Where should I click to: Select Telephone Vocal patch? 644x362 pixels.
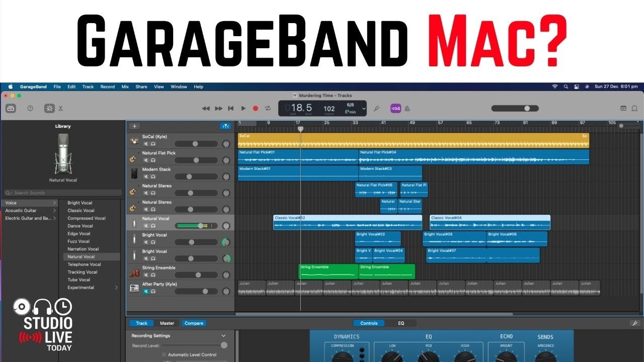tap(84, 264)
